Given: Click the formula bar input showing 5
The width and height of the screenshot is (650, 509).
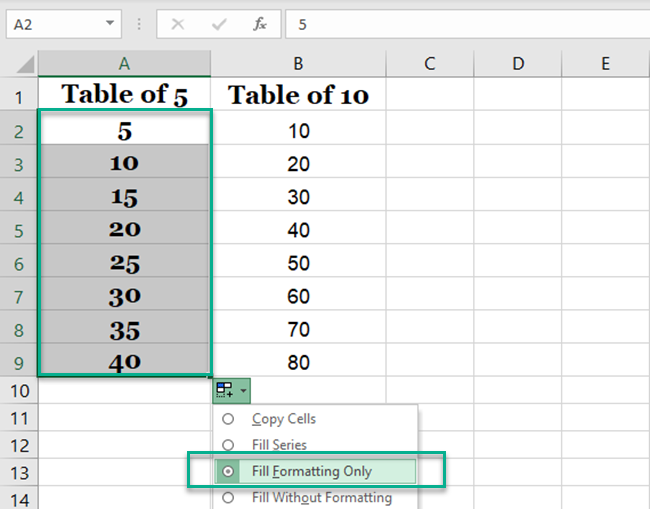Looking at the screenshot, I should click(x=460, y=24).
